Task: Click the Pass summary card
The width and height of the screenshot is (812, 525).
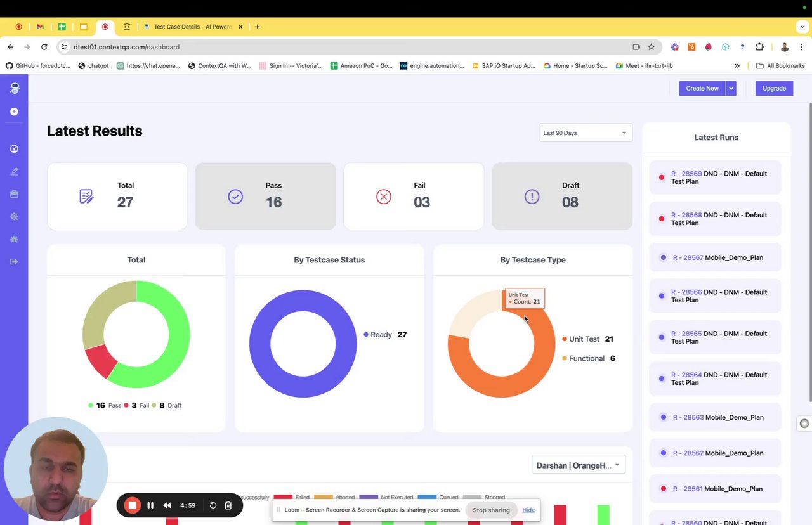Action: [x=265, y=196]
